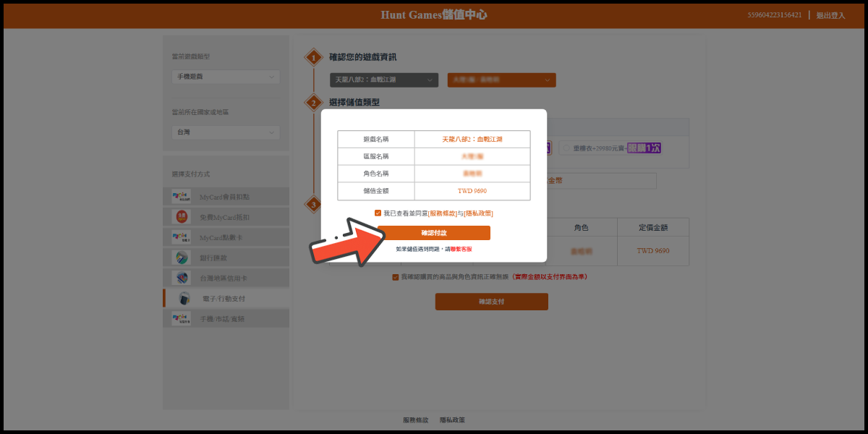Open 服務條款 link in the footer
The image size is (868, 434).
tap(415, 420)
